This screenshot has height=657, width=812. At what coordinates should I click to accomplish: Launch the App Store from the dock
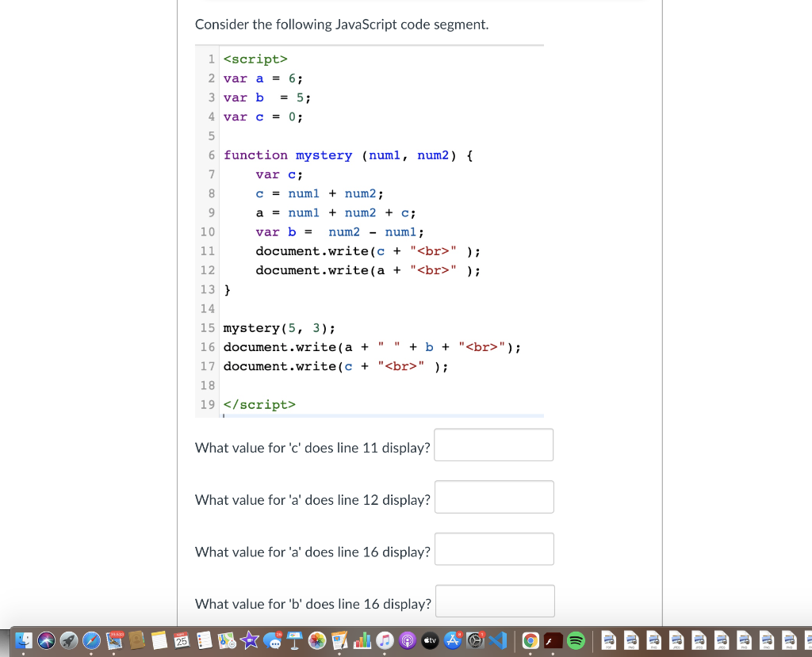click(x=453, y=640)
